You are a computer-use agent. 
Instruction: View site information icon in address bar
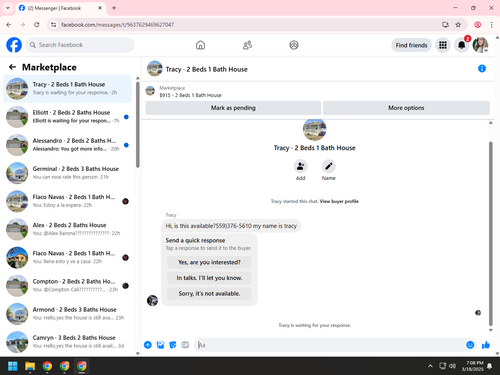click(x=53, y=25)
